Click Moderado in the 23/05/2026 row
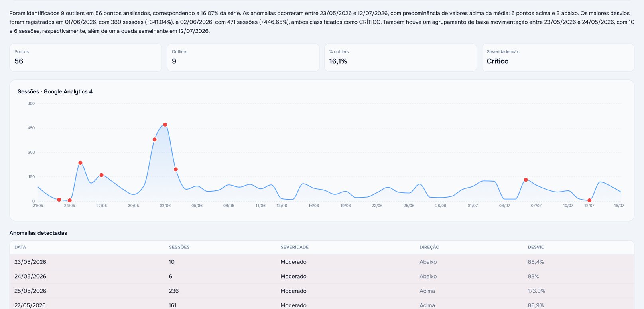This screenshot has height=309, width=644. (x=293, y=262)
